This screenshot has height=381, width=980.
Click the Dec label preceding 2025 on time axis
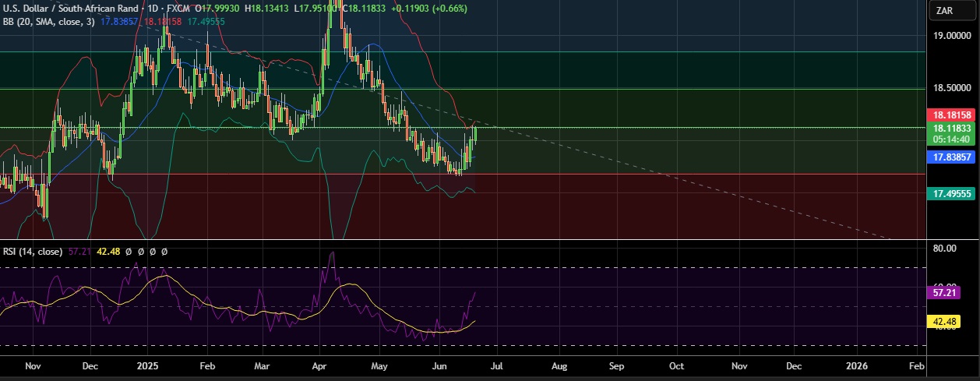(x=89, y=365)
